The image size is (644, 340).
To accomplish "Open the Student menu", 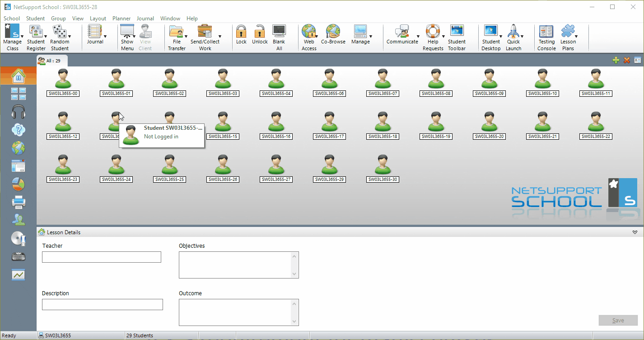I will (35, 19).
